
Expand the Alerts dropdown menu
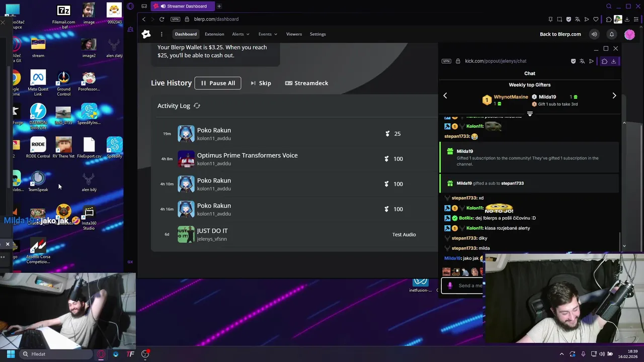pos(240,34)
